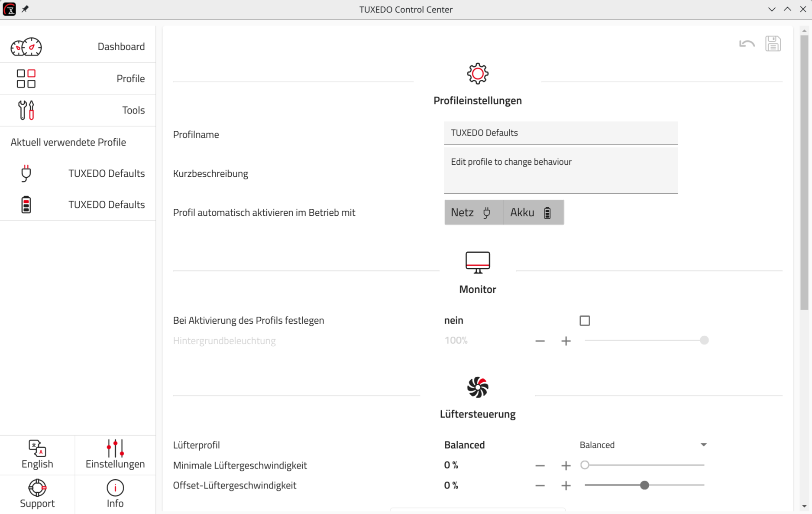The height and width of the screenshot is (514, 812).
Task: Select the mains plug icon profile
Action: (26, 173)
